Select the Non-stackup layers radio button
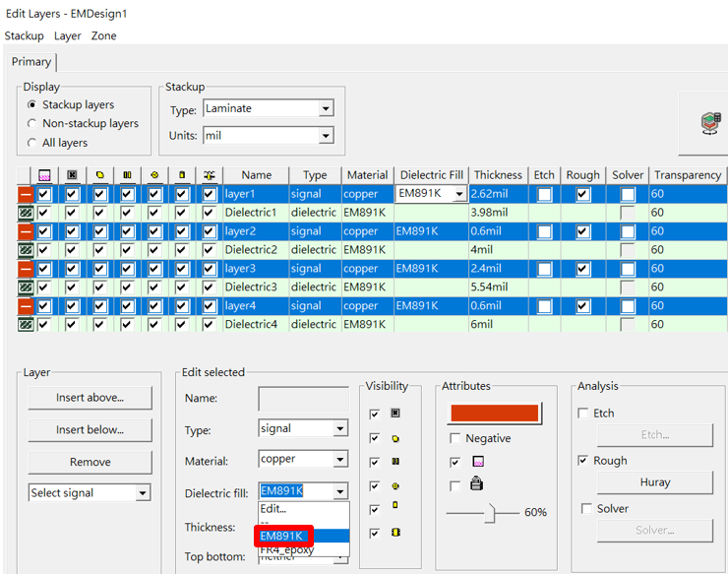728x574 pixels. (x=31, y=123)
